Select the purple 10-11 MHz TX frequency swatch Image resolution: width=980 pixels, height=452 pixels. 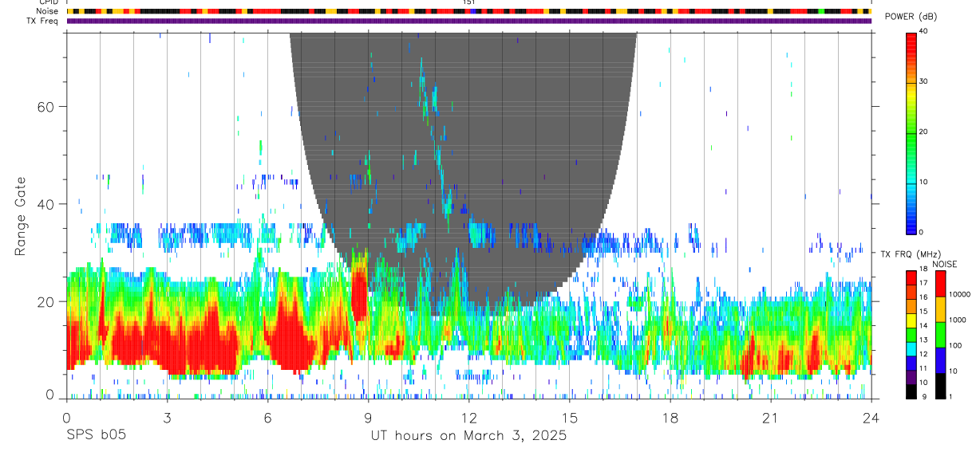911,377
